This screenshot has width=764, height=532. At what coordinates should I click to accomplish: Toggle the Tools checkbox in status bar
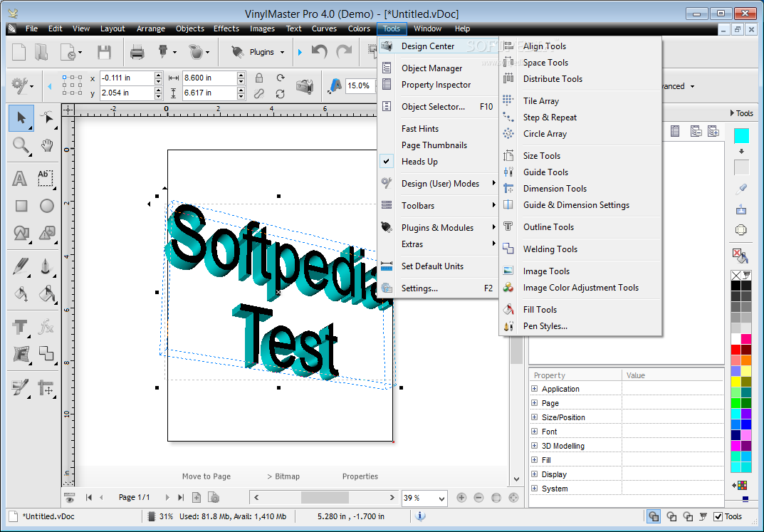(x=718, y=516)
